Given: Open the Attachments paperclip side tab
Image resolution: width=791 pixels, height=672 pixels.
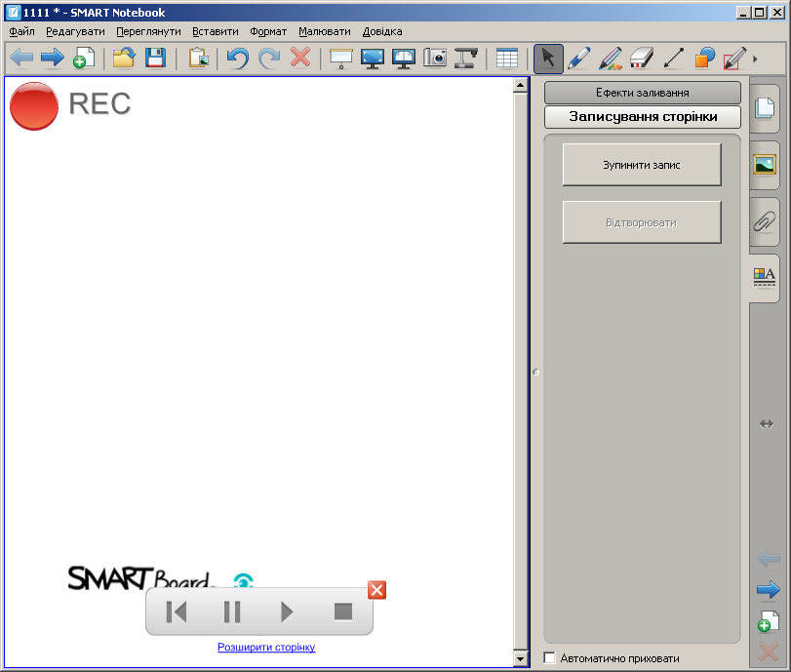Looking at the screenshot, I should pyautogui.click(x=765, y=221).
